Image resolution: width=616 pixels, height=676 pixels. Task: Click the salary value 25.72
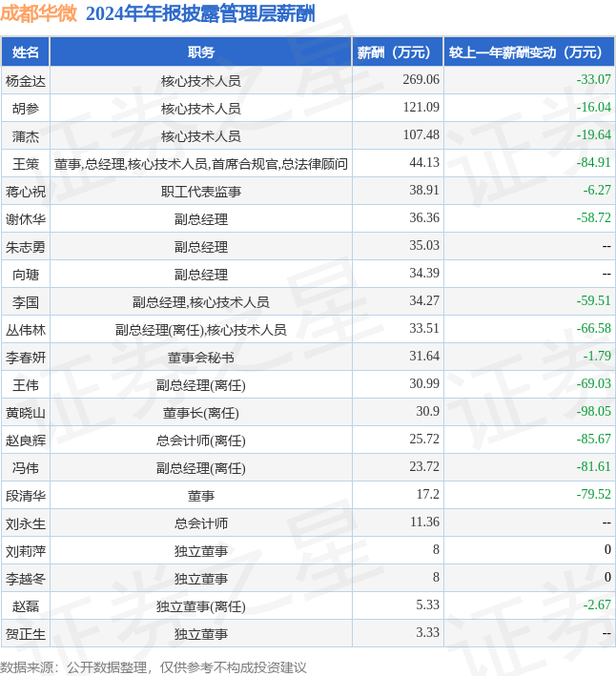424,439
